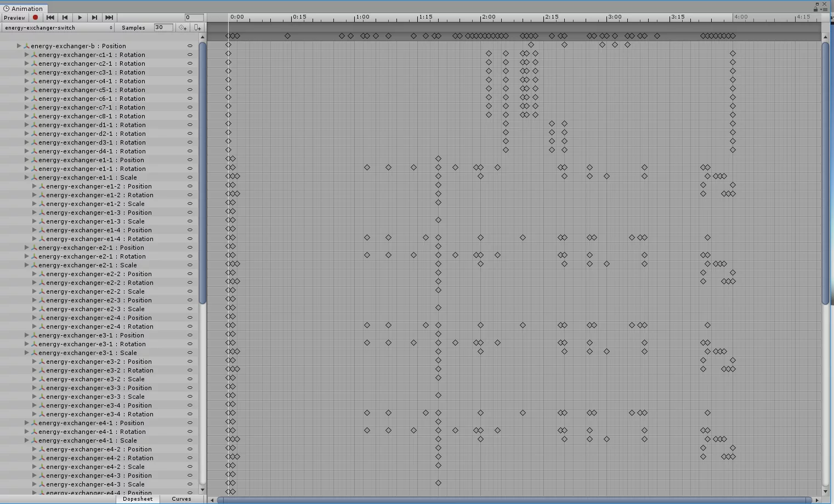Open the Animation panel options menu icon
The height and width of the screenshot is (504, 834).
coord(824,9)
